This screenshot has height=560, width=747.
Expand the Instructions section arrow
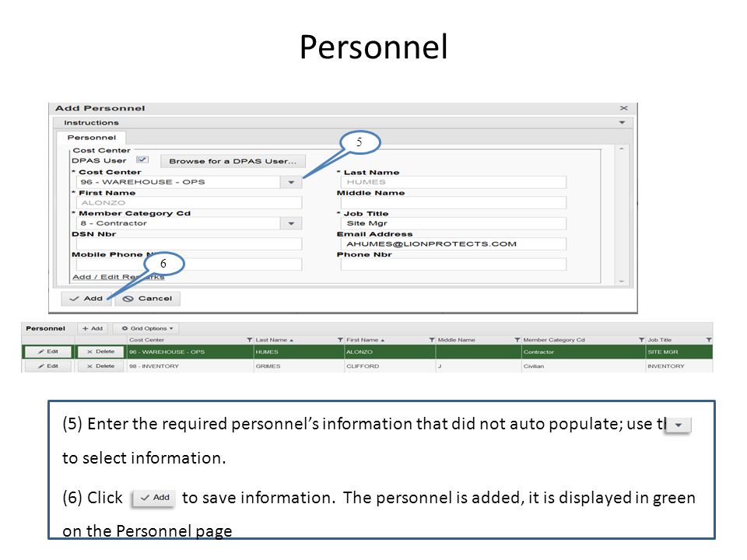pos(622,122)
